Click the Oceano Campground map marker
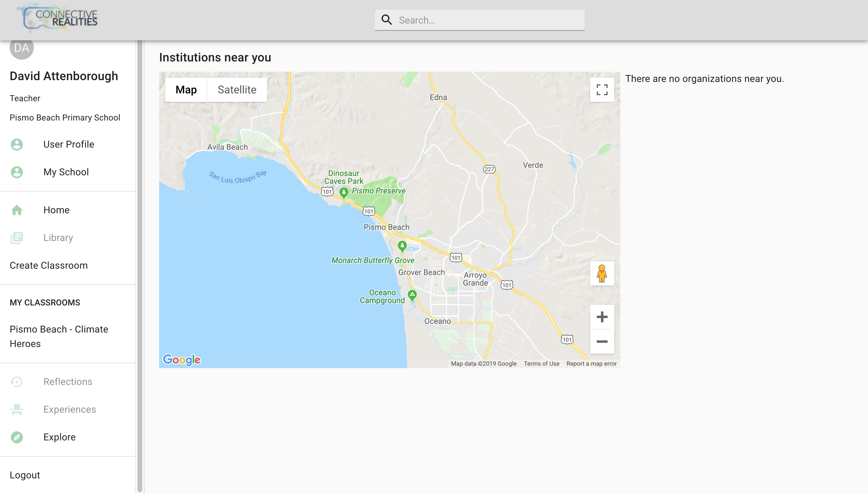The width and height of the screenshot is (868, 494). (x=412, y=295)
